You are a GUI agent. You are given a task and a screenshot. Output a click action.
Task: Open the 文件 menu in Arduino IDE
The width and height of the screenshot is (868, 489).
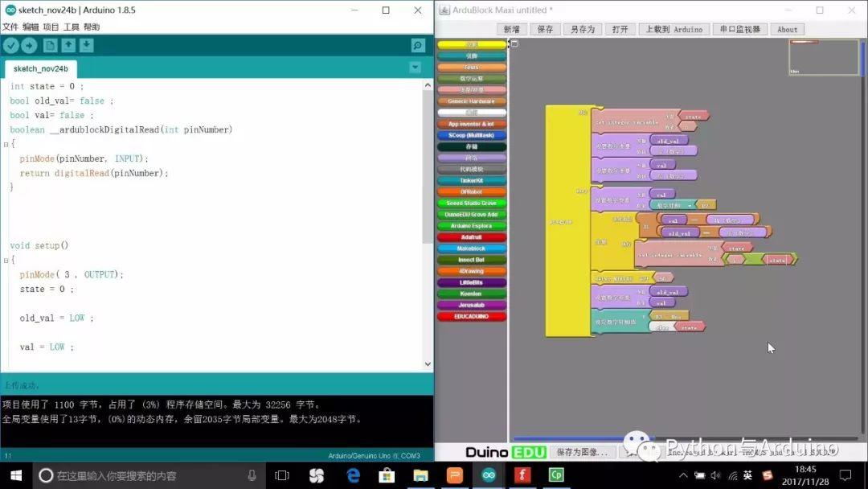[x=10, y=27]
